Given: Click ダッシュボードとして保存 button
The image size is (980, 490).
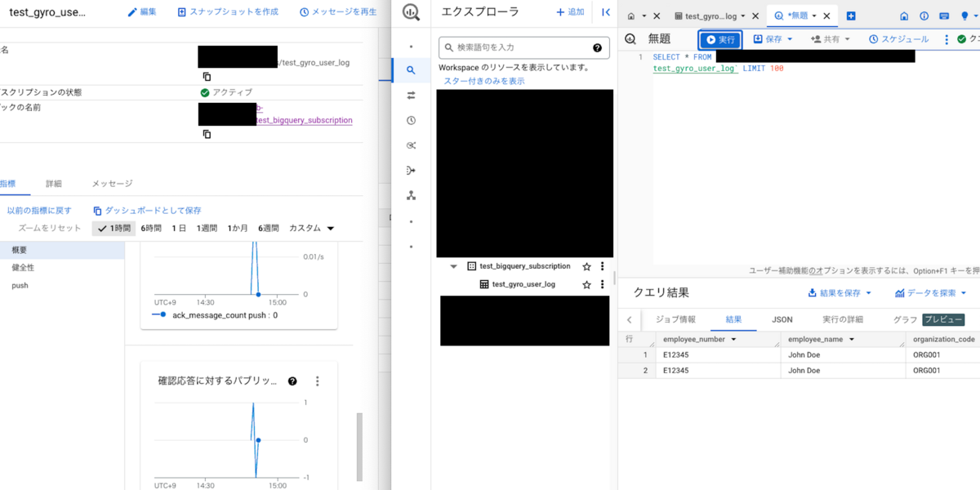Looking at the screenshot, I should click(147, 211).
